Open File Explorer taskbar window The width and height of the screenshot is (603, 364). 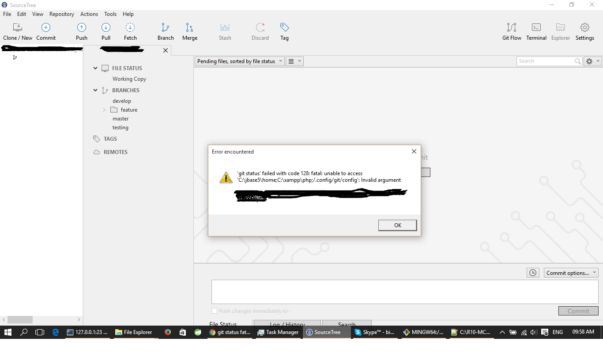(x=134, y=332)
